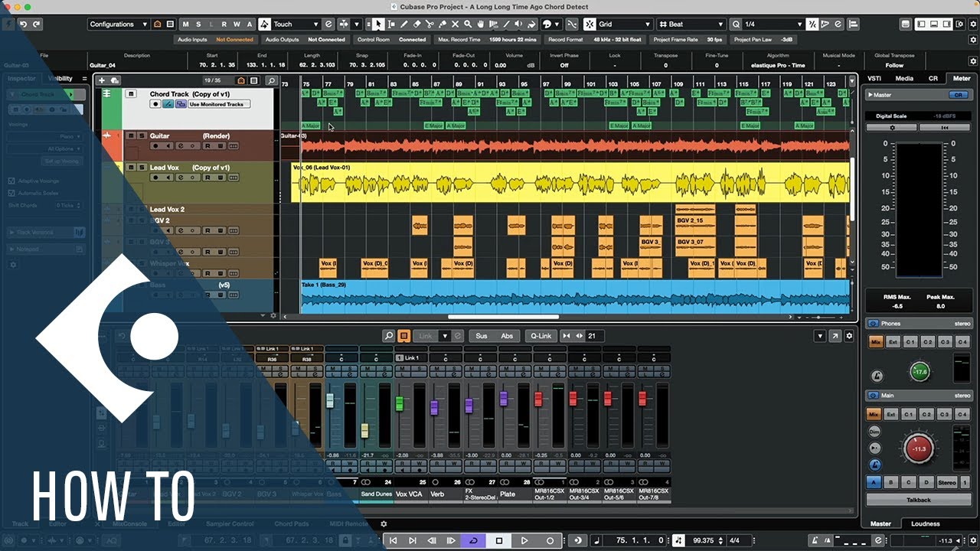980x551 pixels.
Task: Click the Add Track plus icon
Action: point(102,80)
